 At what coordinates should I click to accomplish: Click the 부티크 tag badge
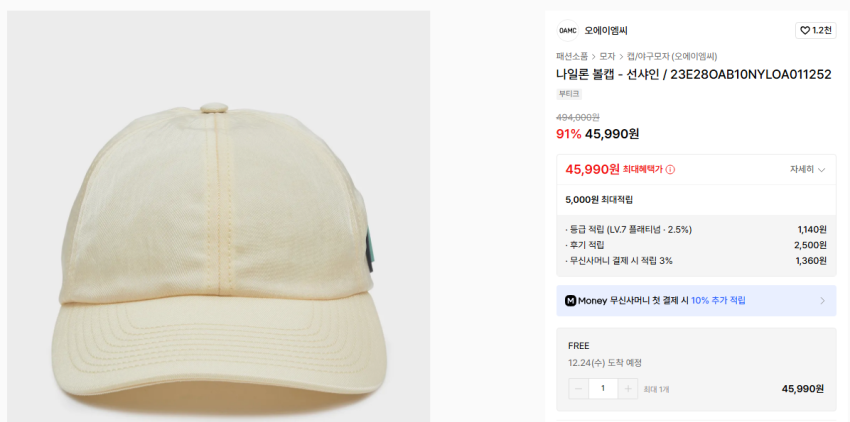[x=569, y=94]
